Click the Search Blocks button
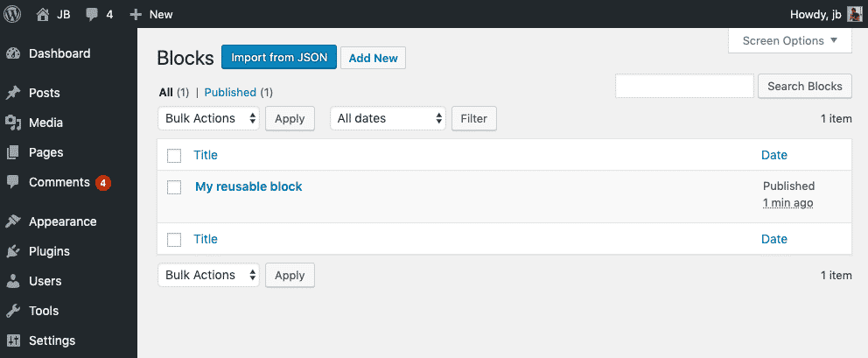The height and width of the screenshot is (358, 868). coord(805,87)
